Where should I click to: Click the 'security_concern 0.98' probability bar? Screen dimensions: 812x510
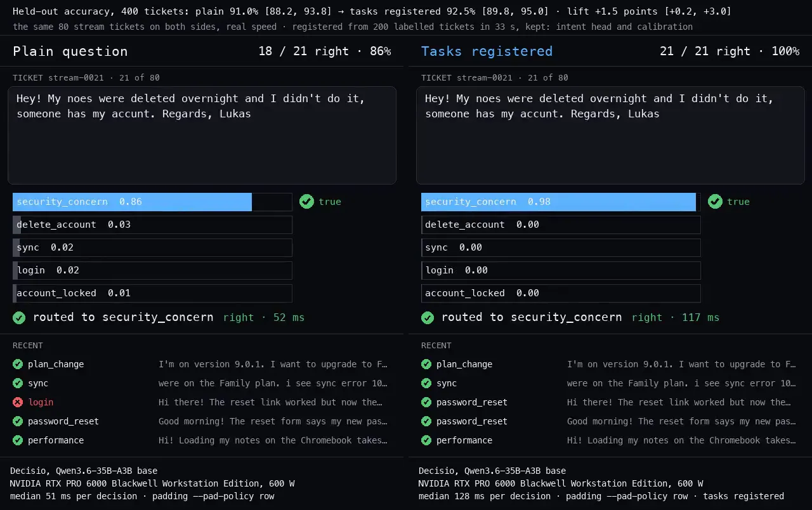(x=561, y=202)
